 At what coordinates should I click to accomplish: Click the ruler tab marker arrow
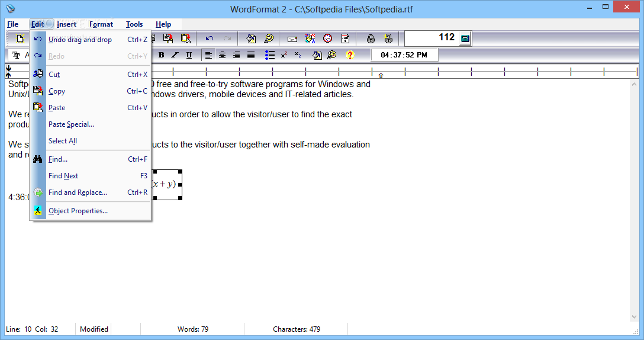(x=381, y=76)
